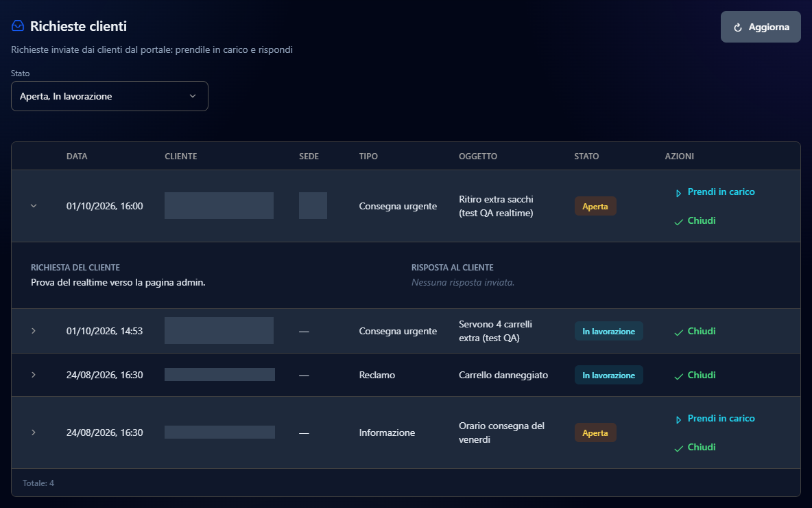Click the OGGETTO column header

point(478,157)
